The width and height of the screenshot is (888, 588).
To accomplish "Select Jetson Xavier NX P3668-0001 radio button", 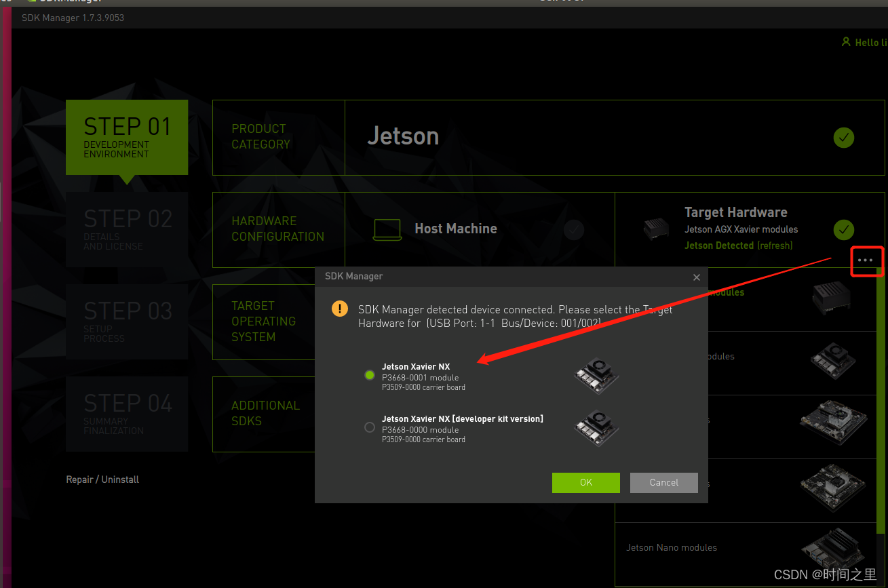I will [x=370, y=375].
